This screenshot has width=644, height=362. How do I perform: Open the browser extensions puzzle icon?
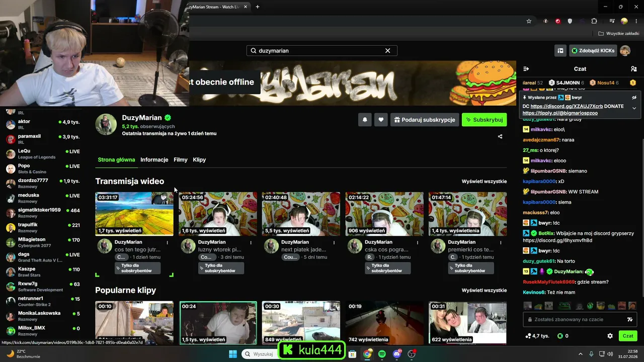[x=594, y=21]
